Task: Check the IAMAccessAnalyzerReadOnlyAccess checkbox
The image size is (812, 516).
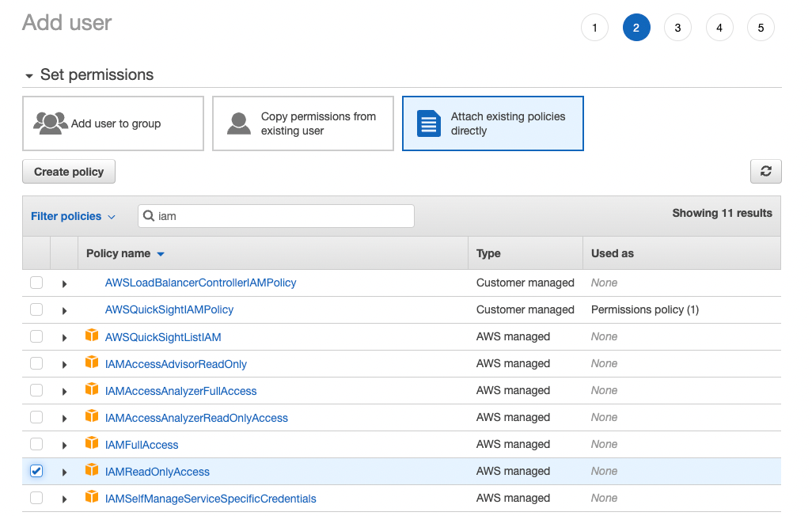Action: pos(36,417)
